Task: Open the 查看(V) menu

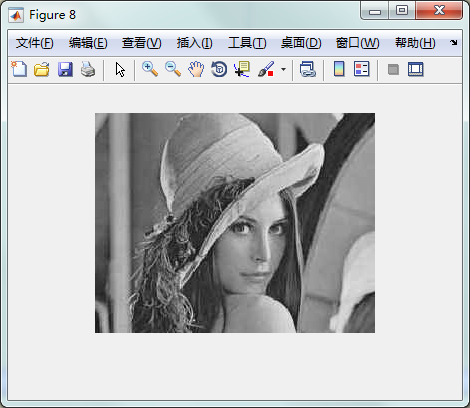Action: coord(142,43)
